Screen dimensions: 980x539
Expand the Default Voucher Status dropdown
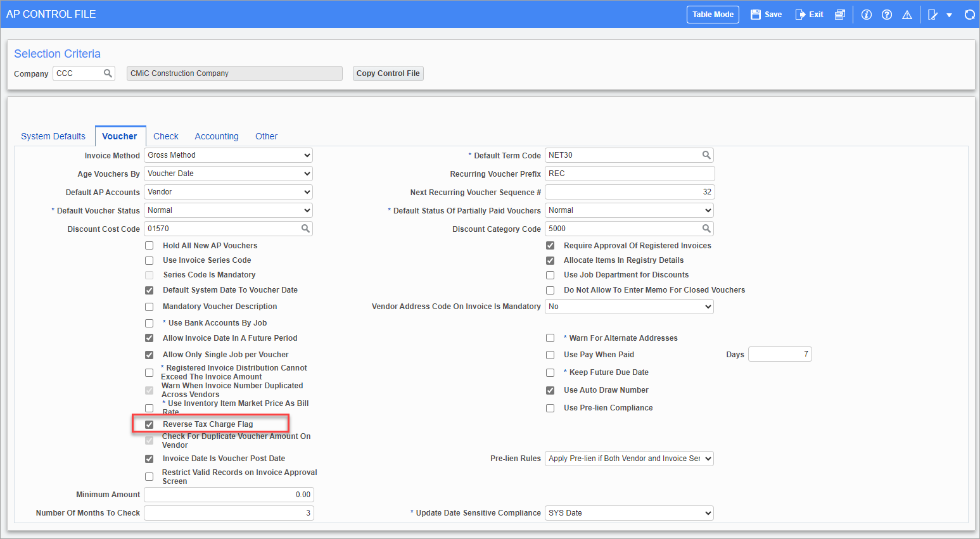228,210
